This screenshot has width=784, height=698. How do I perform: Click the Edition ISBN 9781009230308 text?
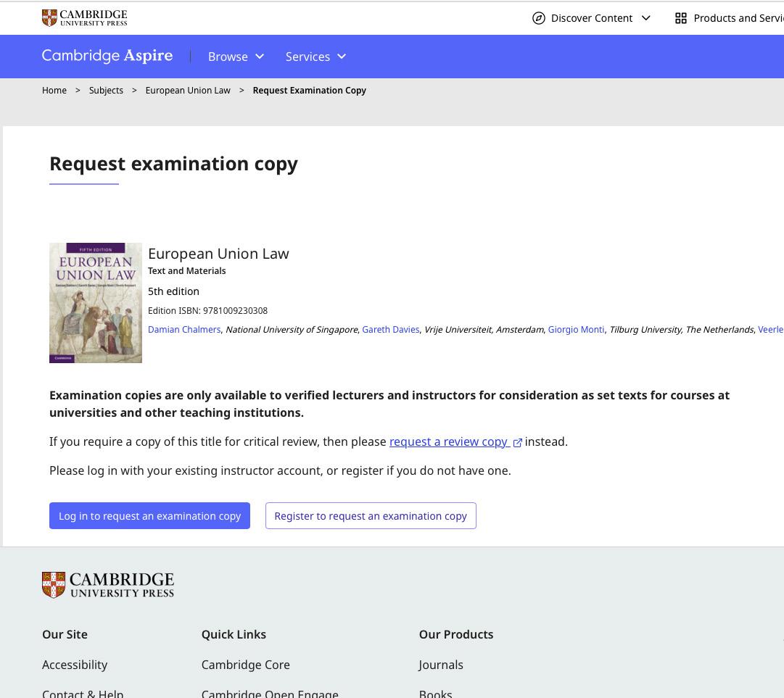(207, 311)
